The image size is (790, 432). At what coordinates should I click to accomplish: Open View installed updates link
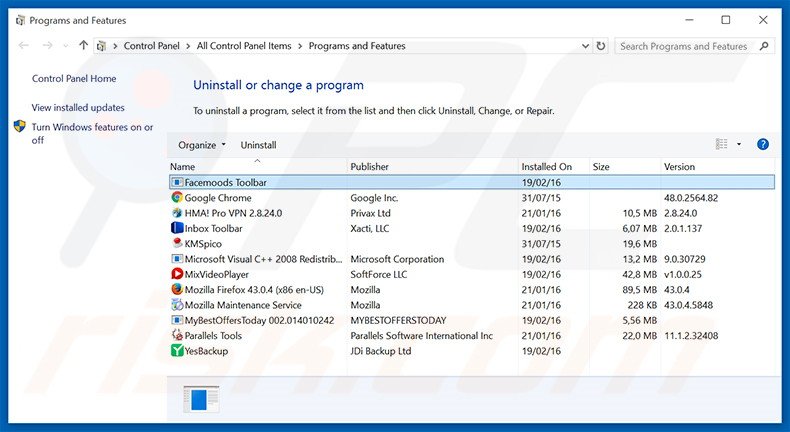pos(78,108)
